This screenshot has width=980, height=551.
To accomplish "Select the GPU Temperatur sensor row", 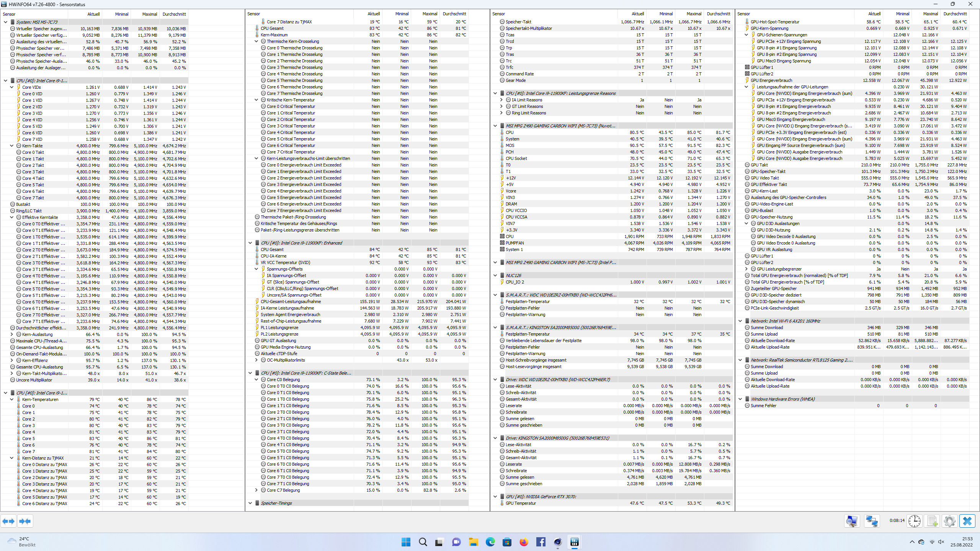I will click(521, 503).
